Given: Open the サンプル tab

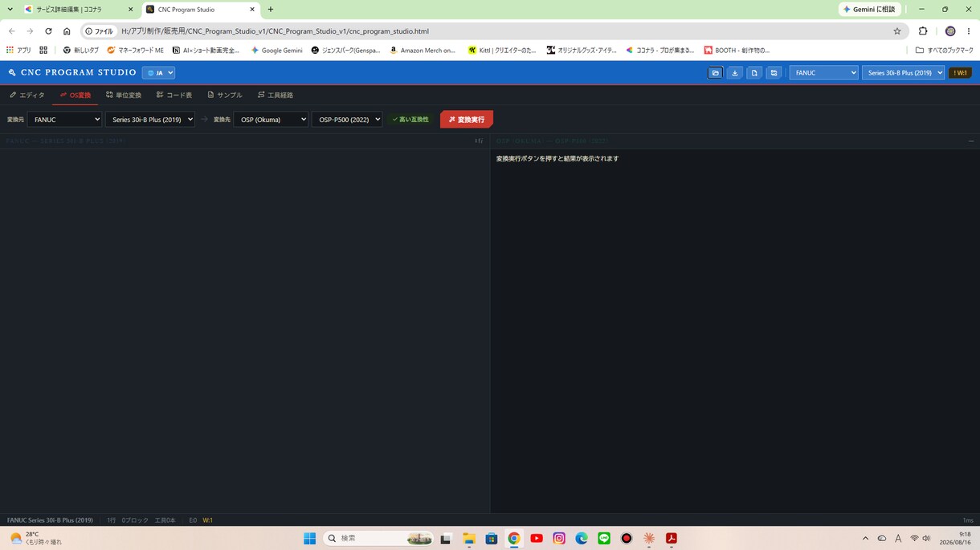Looking at the screenshot, I should pyautogui.click(x=225, y=95).
